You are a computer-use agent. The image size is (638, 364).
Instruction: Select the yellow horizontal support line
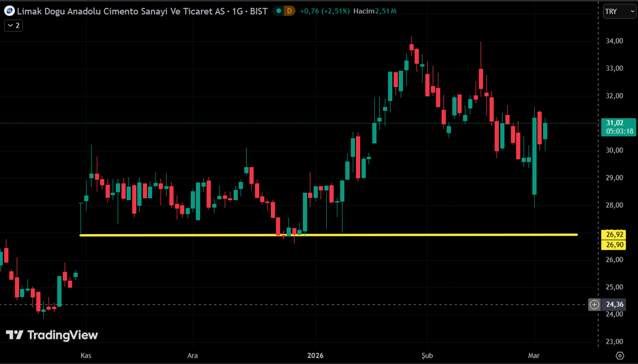tap(329, 235)
